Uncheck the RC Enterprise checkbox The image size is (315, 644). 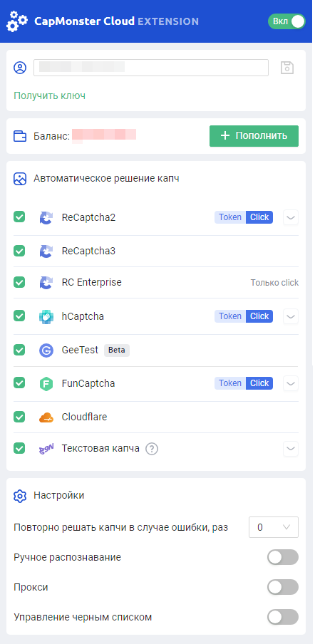pyautogui.click(x=19, y=282)
